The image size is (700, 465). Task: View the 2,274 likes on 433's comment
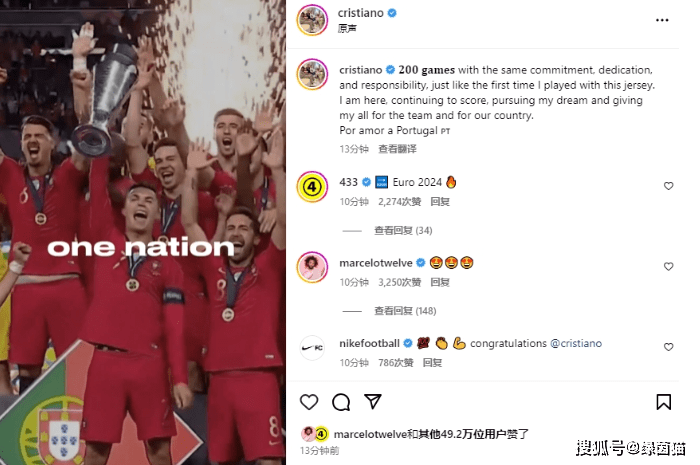click(x=400, y=202)
